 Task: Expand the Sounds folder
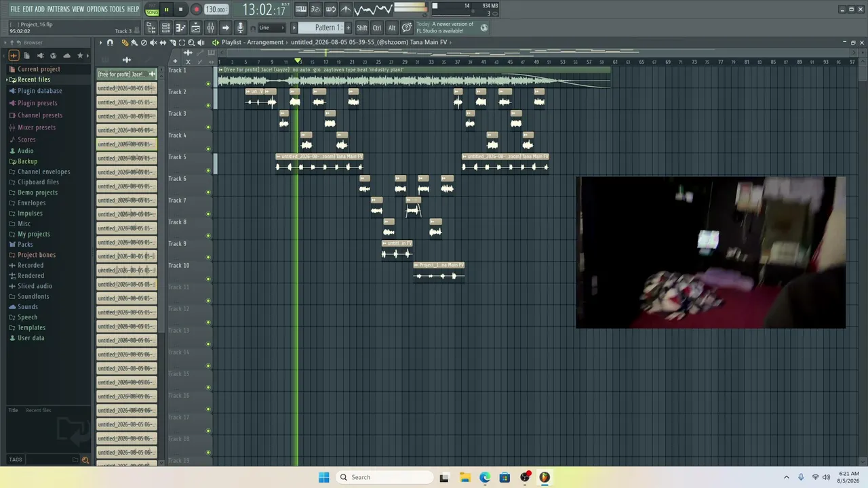point(28,306)
